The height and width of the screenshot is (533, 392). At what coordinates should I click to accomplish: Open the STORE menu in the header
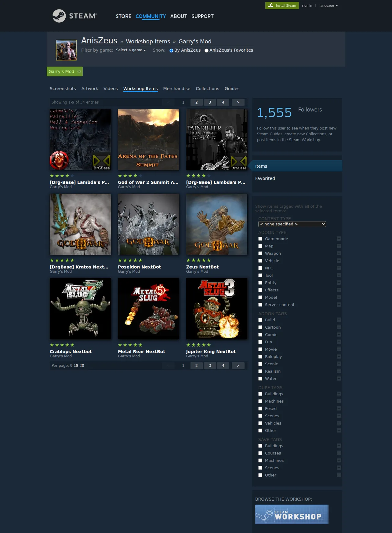(123, 16)
